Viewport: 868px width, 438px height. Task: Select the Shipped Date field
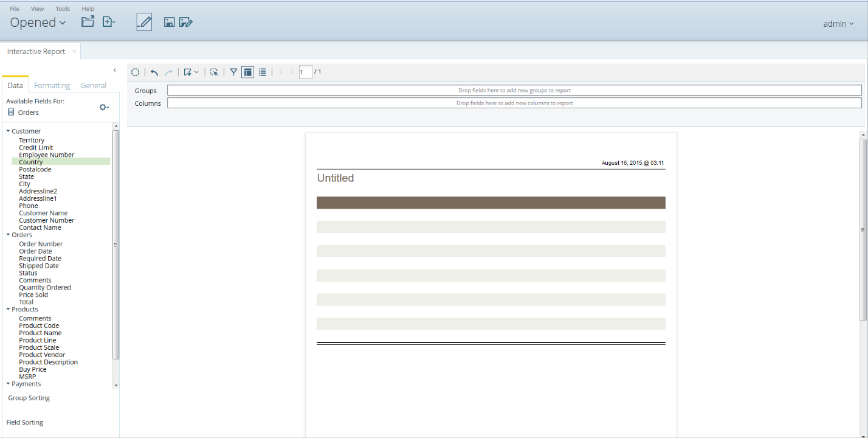(x=39, y=266)
